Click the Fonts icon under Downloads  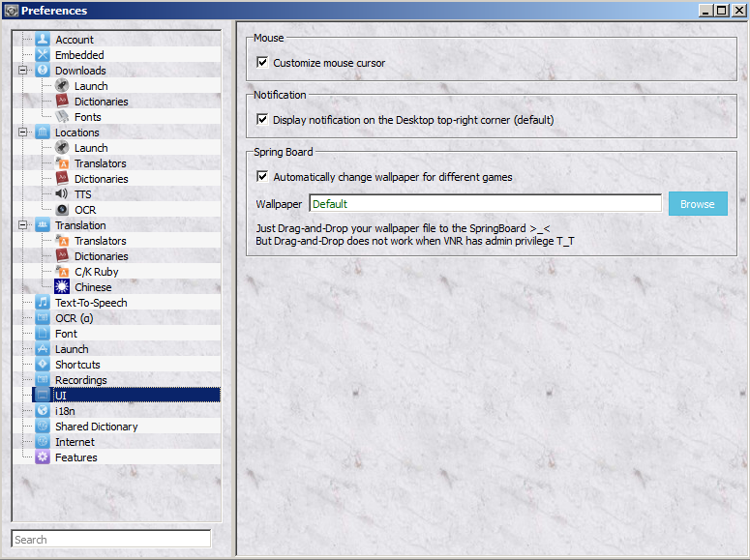[62, 117]
